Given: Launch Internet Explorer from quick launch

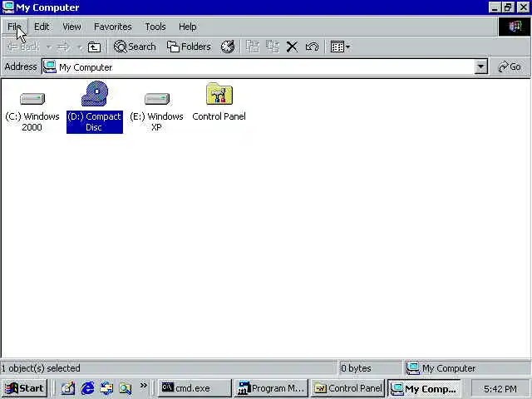Looking at the screenshot, I should (x=87, y=388).
